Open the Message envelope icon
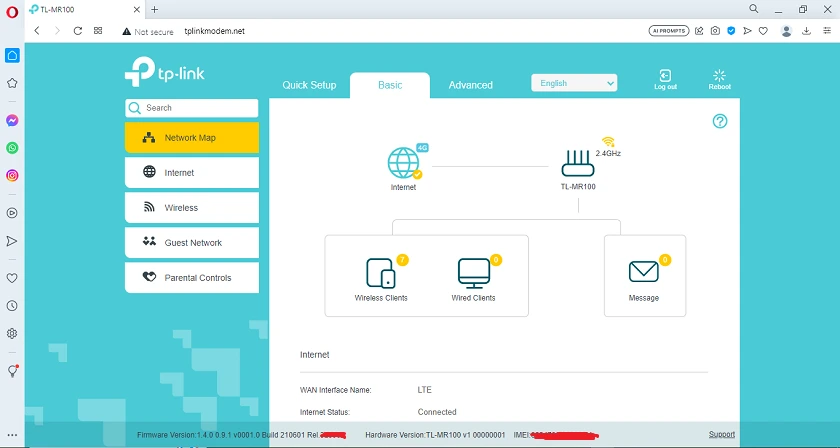 pos(643,272)
